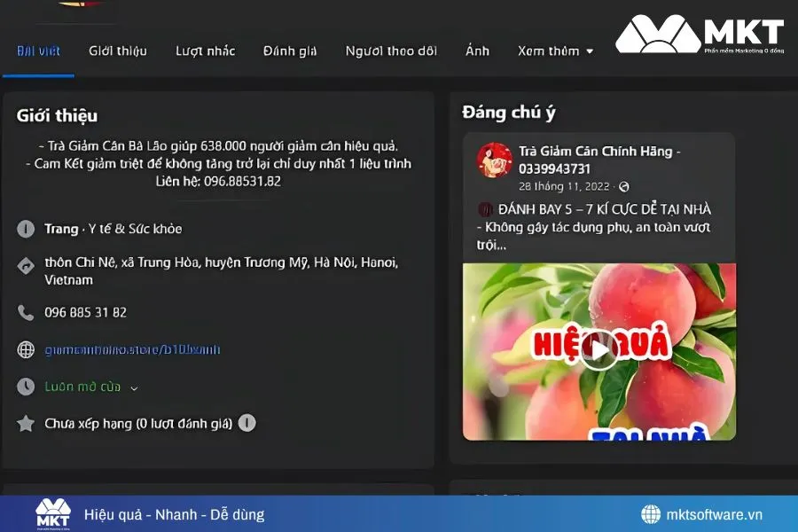This screenshot has width=798, height=532.
Task: Select the Người theo dõi tab
Action: (x=392, y=51)
